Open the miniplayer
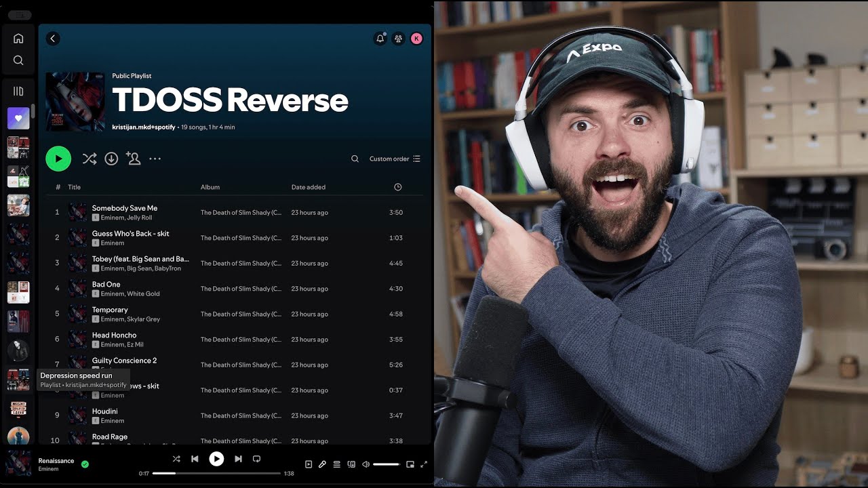 click(x=410, y=464)
